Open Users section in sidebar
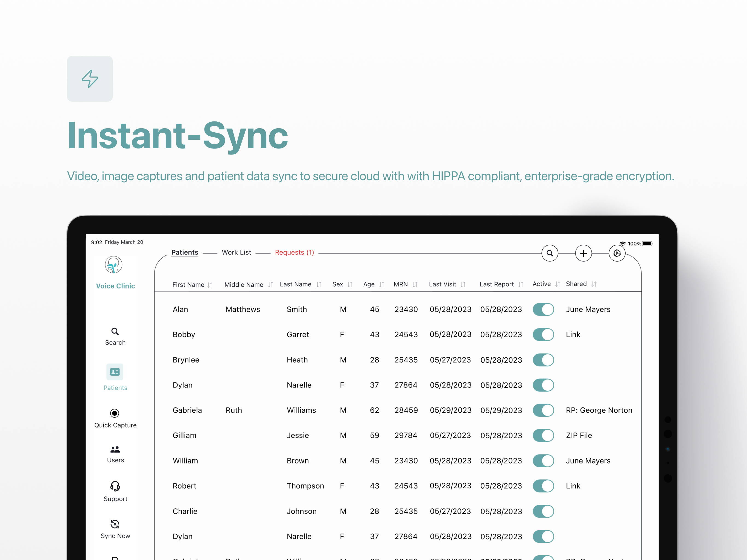 coord(115,454)
